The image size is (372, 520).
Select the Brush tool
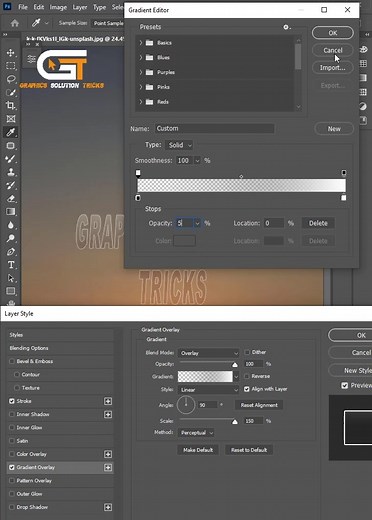pos(11,159)
